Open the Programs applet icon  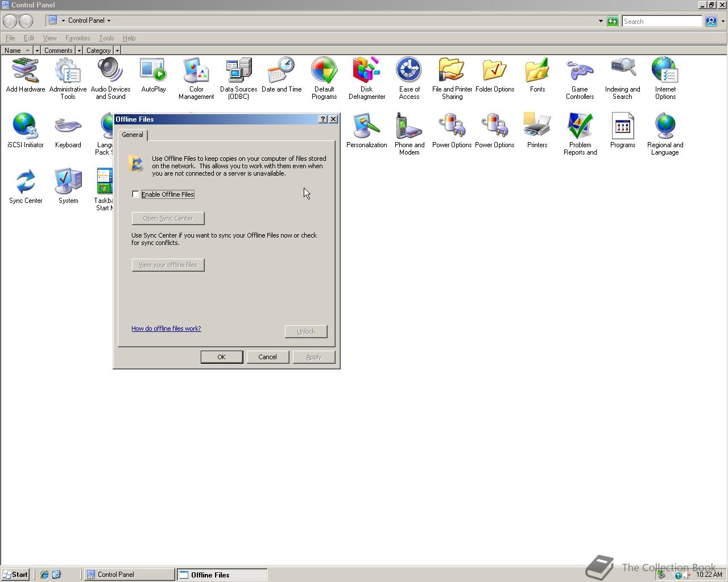click(x=623, y=131)
